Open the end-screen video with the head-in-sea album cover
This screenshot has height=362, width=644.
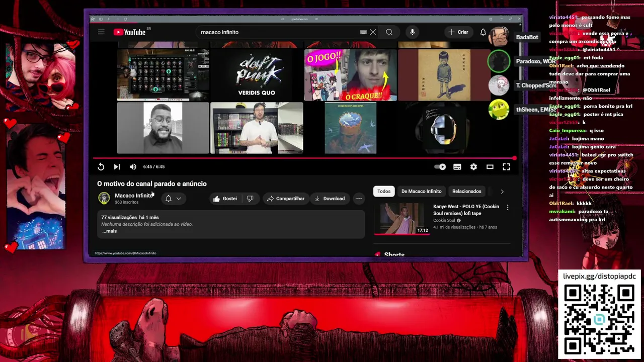[x=351, y=128]
